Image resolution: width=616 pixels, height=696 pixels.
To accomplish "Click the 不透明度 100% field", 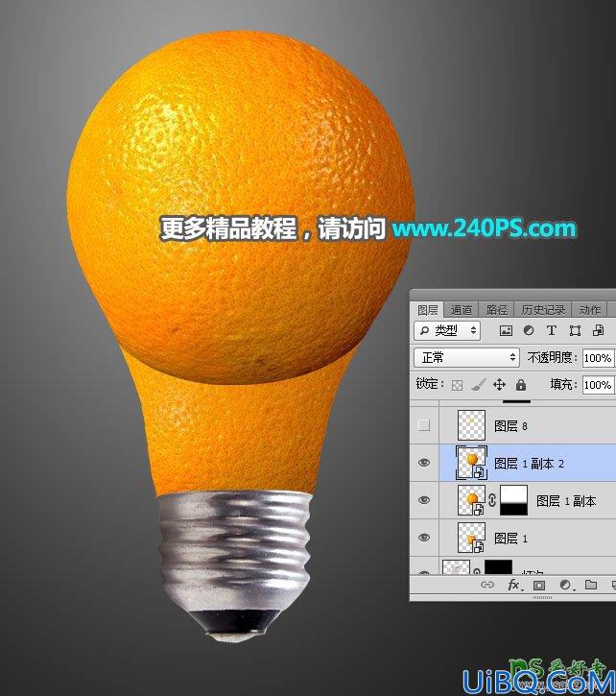I will [598, 358].
